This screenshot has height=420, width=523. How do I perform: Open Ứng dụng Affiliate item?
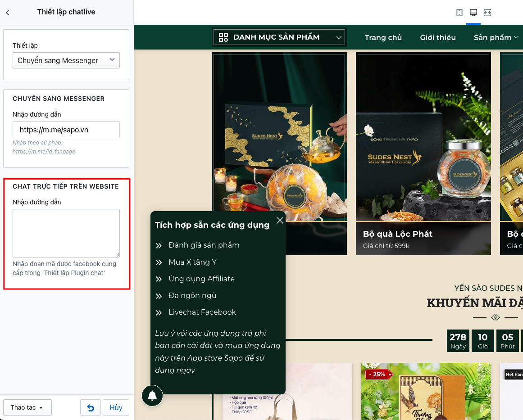[x=201, y=279]
